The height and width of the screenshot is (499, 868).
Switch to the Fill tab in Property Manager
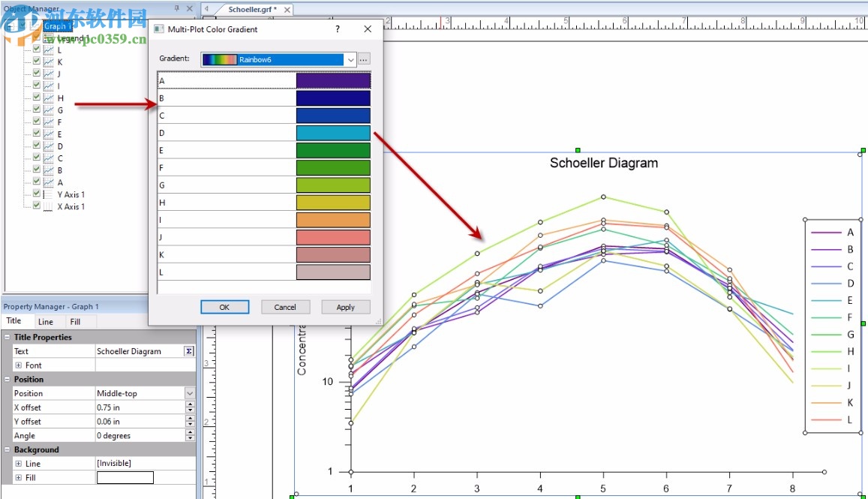click(77, 323)
